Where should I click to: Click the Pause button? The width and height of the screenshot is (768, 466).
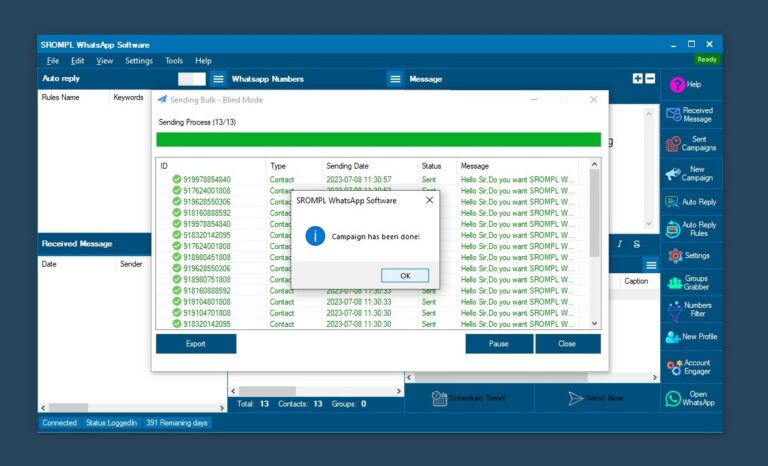point(498,344)
